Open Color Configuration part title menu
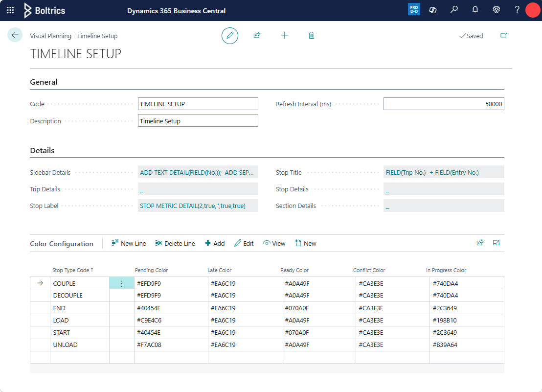Viewport: 542px width, 392px height. (x=62, y=244)
